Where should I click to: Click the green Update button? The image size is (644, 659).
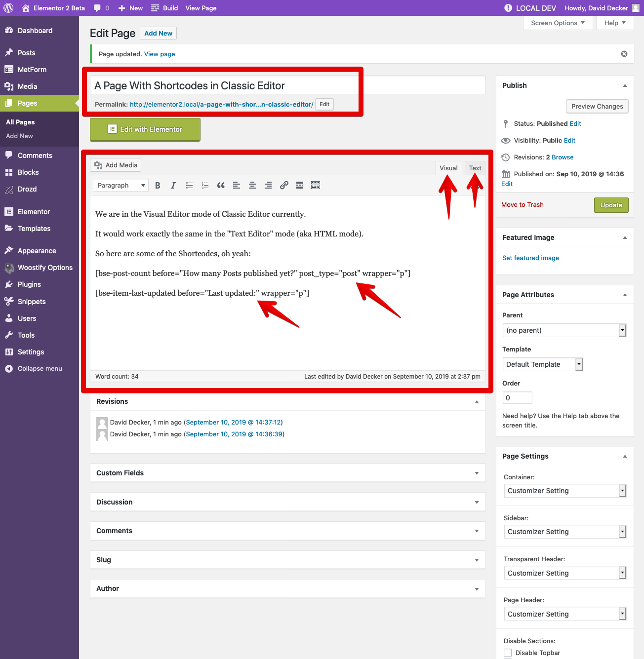[611, 205]
